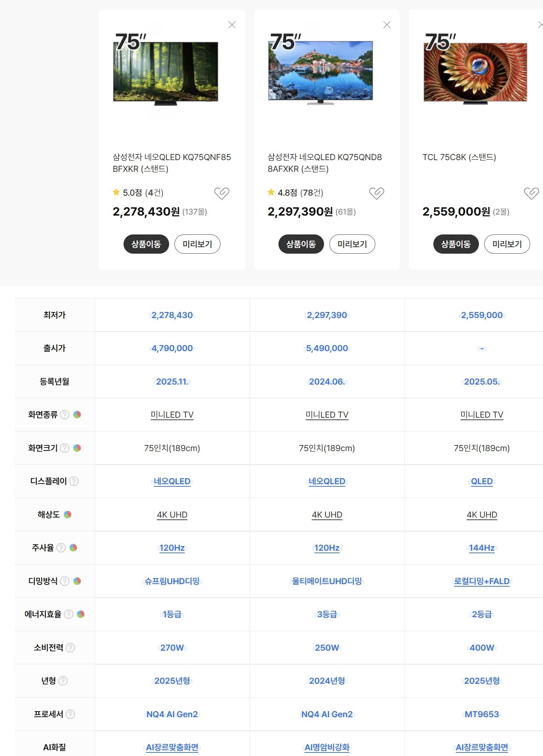Image resolution: width=543 pixels, height=756 pixels.
Task: Click the 울티메이트UHD디밍 value
Action: tap(327, 581)
